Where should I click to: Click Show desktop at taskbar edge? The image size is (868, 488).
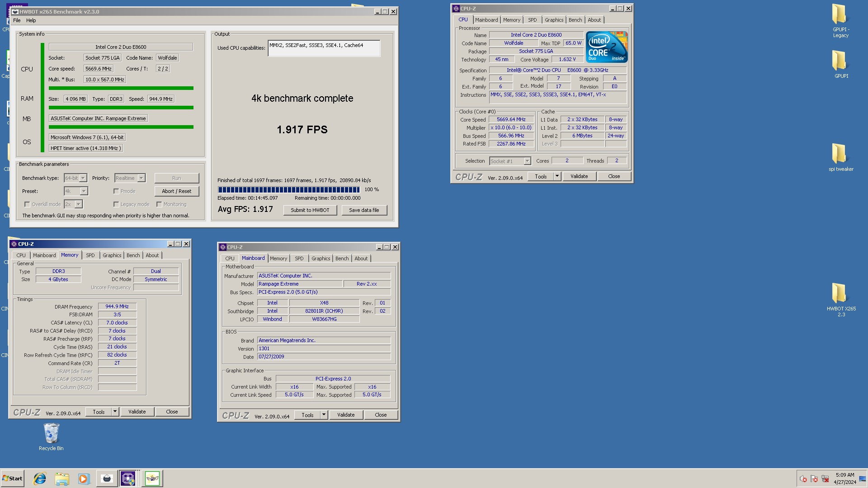(x=863, y=479)
